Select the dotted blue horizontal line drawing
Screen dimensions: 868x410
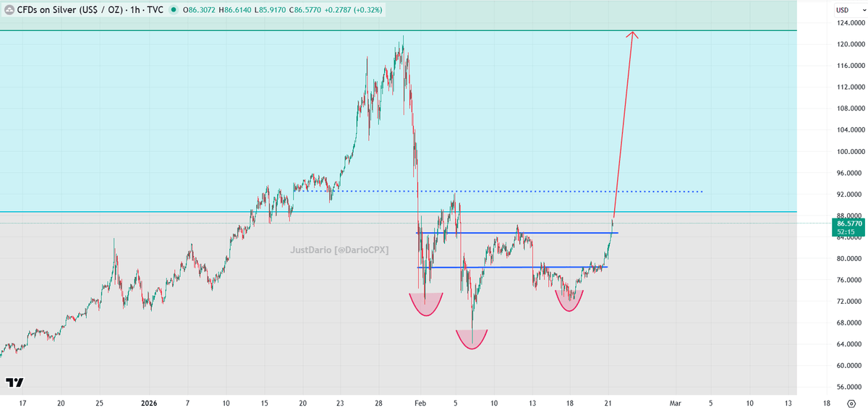click(499, 192)
